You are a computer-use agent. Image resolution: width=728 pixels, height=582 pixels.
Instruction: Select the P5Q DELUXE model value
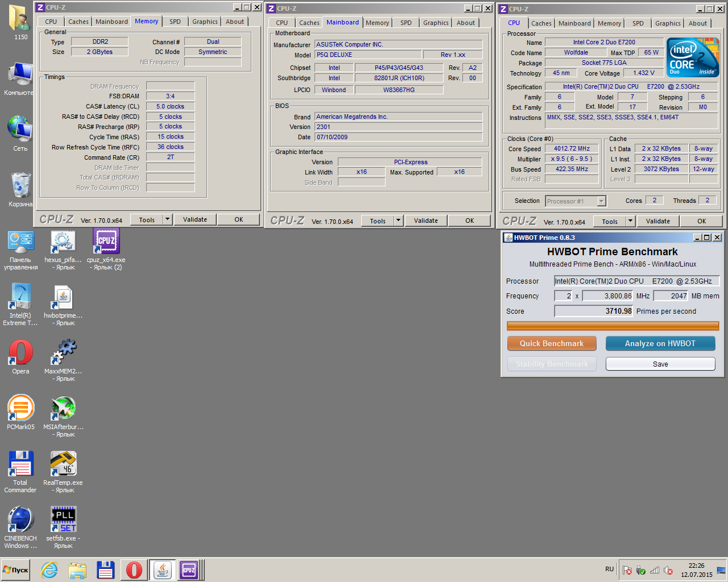tap(369, 55)
